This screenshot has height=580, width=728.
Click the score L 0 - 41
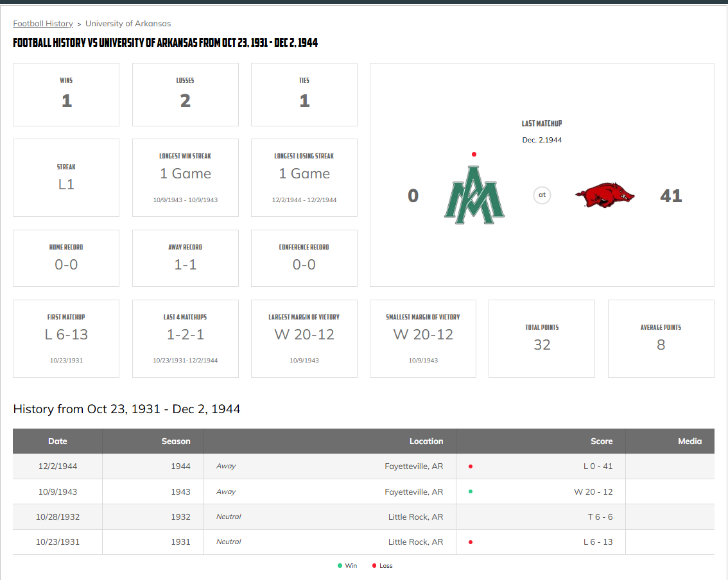coord(598,466)
